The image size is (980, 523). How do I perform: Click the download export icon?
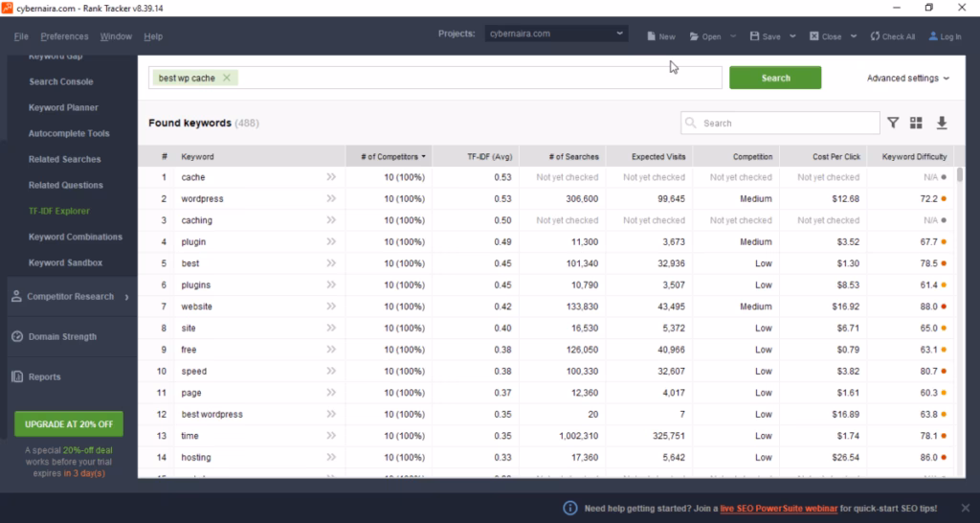click(x=942, y=124)
